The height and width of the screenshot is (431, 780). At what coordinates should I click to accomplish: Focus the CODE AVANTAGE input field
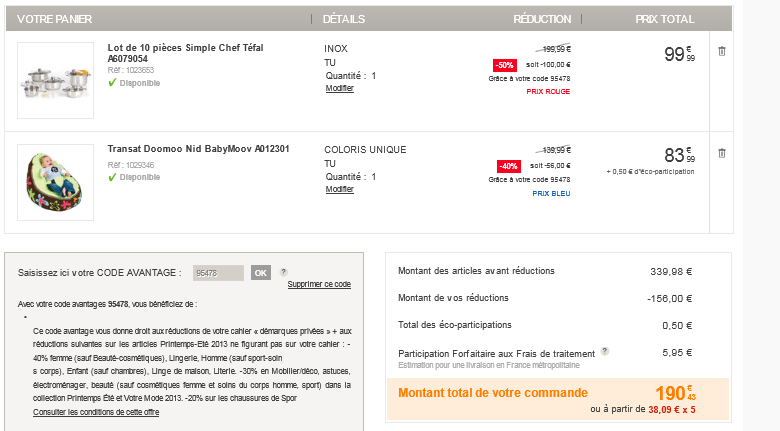point(218,272)
